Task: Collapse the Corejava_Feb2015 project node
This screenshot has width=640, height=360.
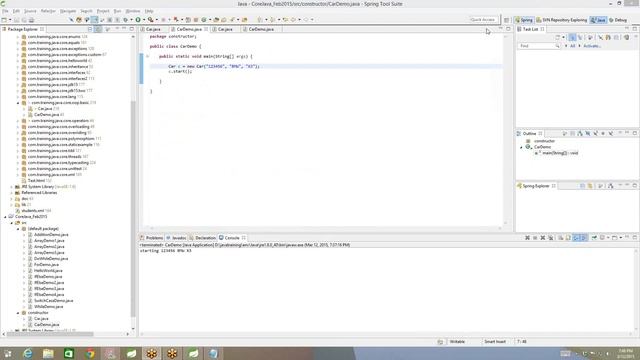Action: click(5, 217)
